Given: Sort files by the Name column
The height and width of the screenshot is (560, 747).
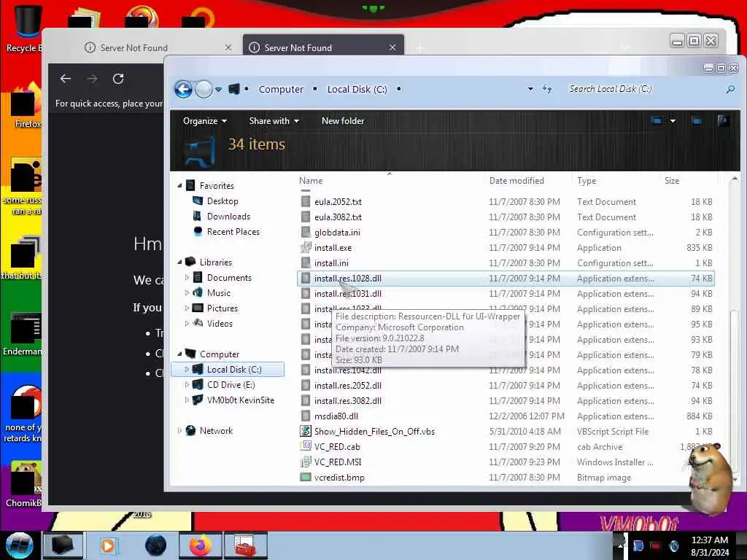Looking at the screenshot, I should (311, 181).
